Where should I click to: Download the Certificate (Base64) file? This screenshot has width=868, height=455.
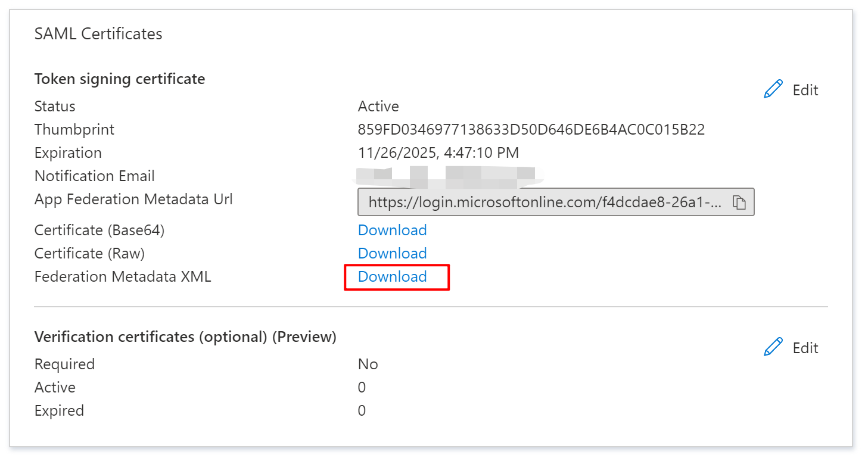392,230
